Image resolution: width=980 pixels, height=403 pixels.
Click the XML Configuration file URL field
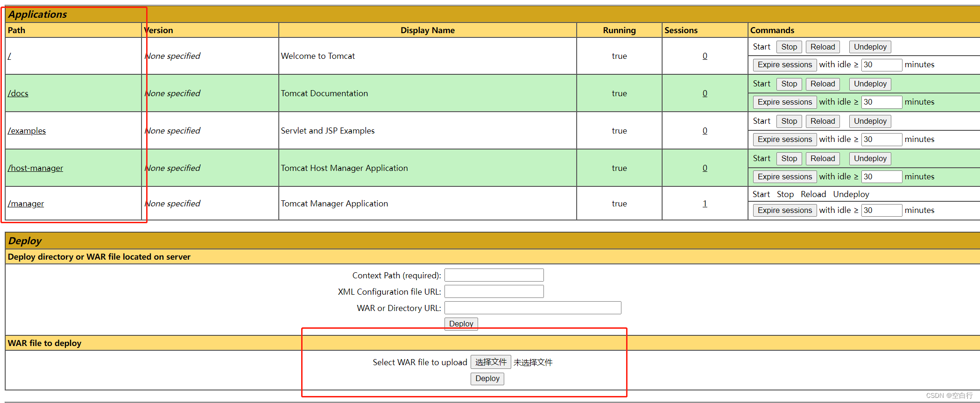[494, 291]
